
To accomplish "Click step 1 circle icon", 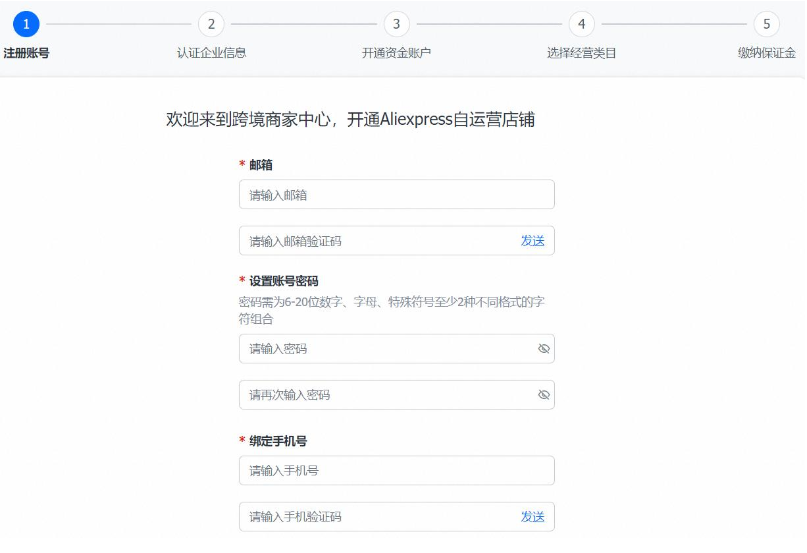I will (26, 25).
